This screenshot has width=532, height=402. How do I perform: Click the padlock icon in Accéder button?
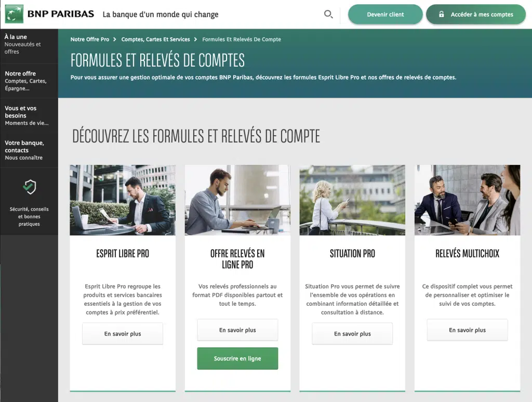(x=442, y=14)
